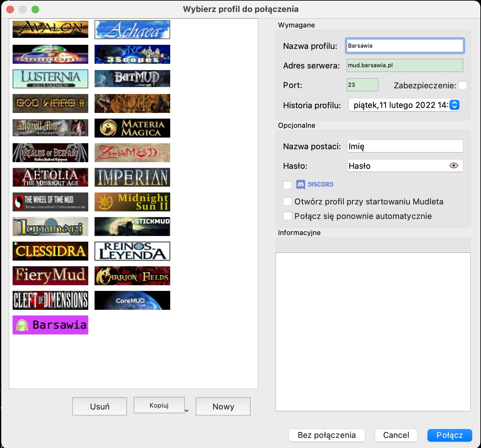Pick the Reinos de Leyenda profile
The height and width of the screenshot is (448, 481).
tap(132, 251)
